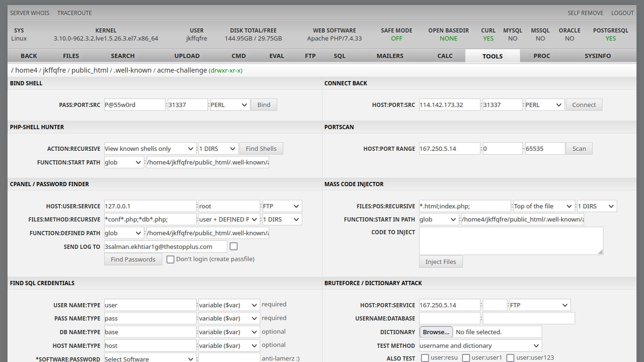
Task: Open the Connect Back PERL source dropdown
Action: (x=545, y=105)
